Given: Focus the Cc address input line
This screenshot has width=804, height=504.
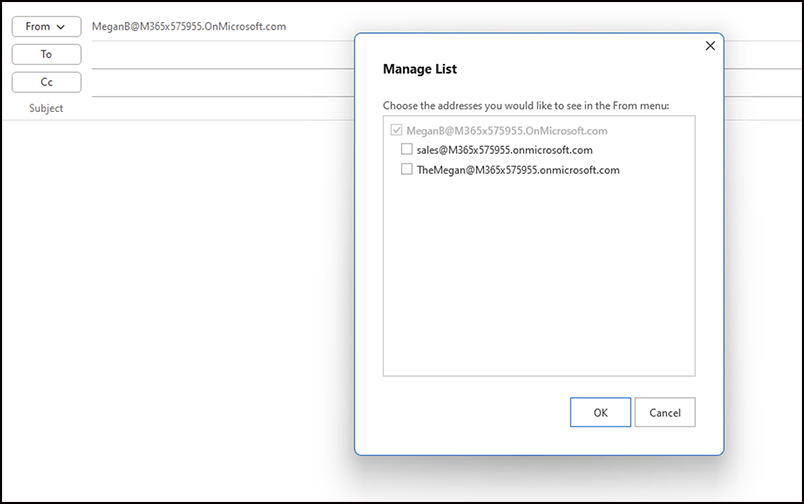Looking at the screenshot, I should tap(220, 84).
